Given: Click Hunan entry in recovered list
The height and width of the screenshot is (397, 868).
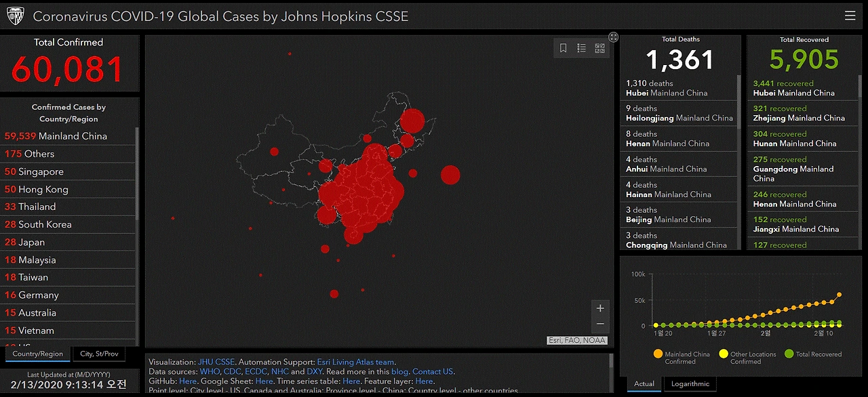Looking at the screenshot, I should (804, 138).
